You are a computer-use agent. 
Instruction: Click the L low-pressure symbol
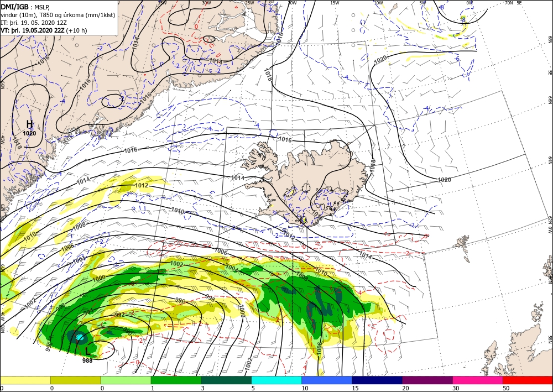pos(87,351)
